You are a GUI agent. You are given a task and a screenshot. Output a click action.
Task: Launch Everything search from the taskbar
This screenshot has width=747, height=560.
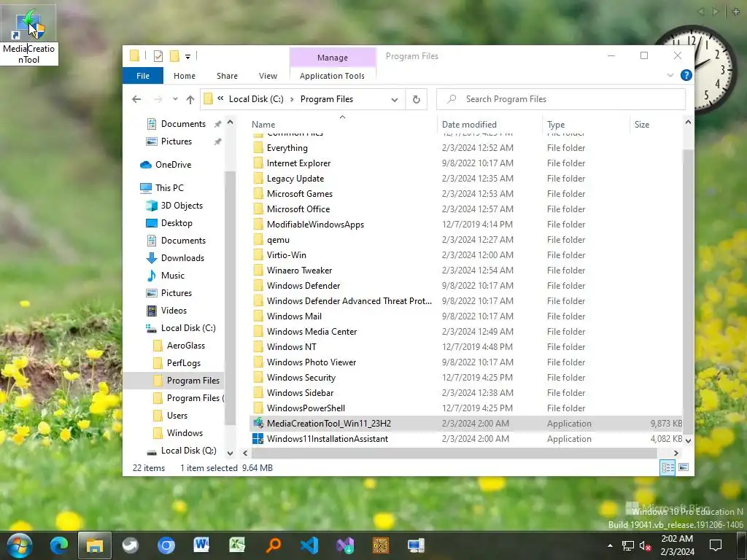coord(273,545)
